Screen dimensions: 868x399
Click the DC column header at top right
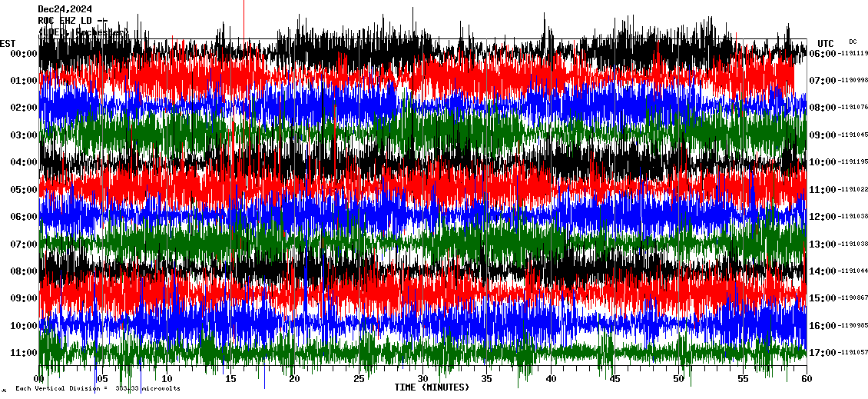tap(853, 42)
